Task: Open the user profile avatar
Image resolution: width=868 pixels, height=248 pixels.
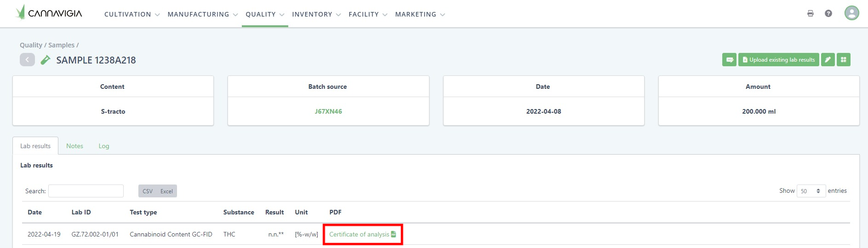Action: tap(851, 13)
